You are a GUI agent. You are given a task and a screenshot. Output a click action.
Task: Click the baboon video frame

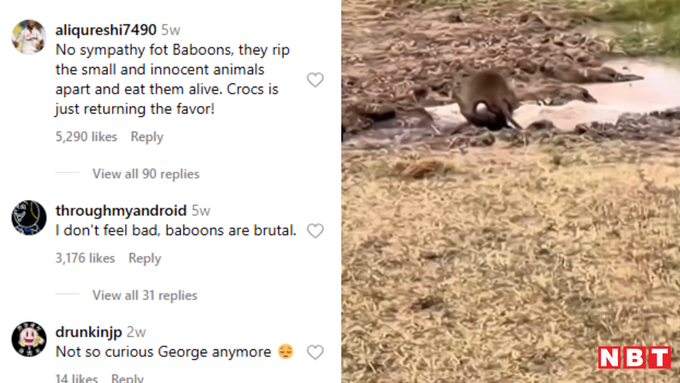(510, 191)
